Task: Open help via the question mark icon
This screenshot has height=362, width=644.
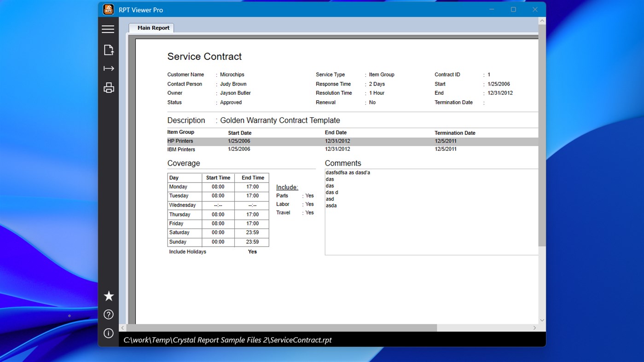Action: 109,315
